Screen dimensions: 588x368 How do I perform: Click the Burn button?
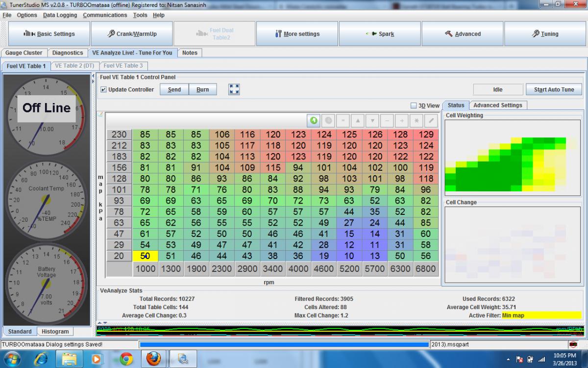202,90
